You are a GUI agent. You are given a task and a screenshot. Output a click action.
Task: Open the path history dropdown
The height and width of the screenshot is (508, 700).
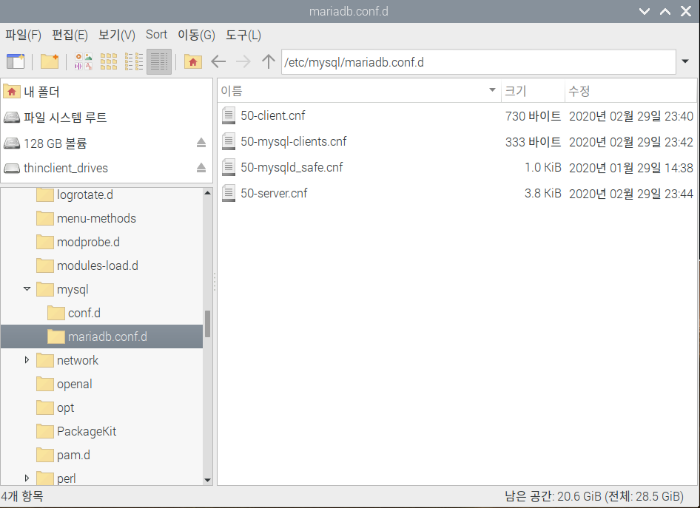coord(685,62)
